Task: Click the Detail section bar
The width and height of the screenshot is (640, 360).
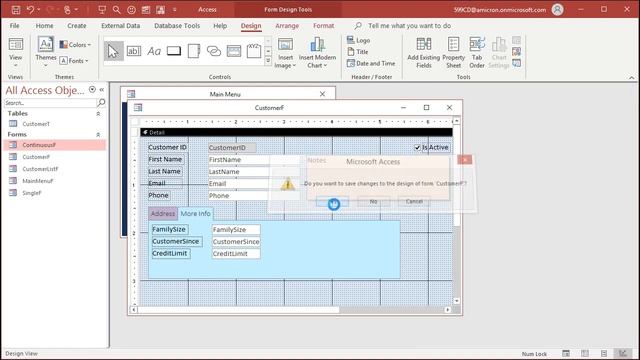Action: coord(296,132)
